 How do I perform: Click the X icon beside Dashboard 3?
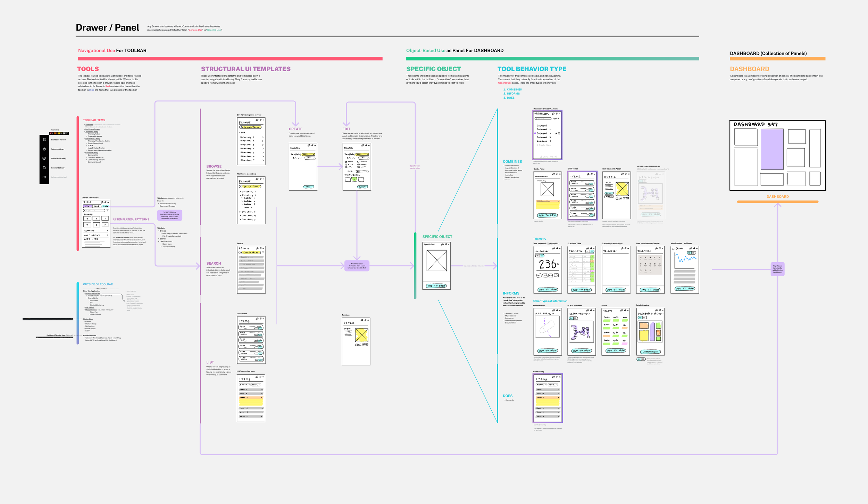pos(559,133)
